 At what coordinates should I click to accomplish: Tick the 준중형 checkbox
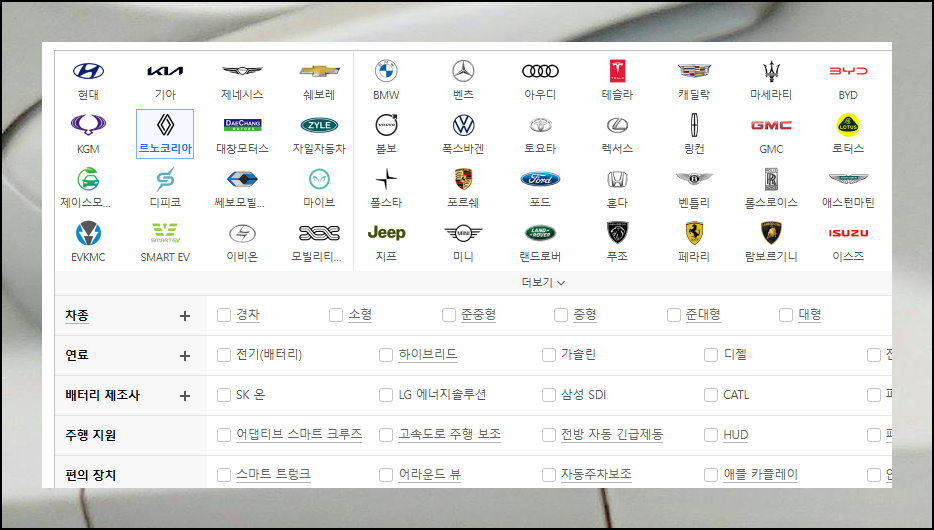click(x=449, y=315)
